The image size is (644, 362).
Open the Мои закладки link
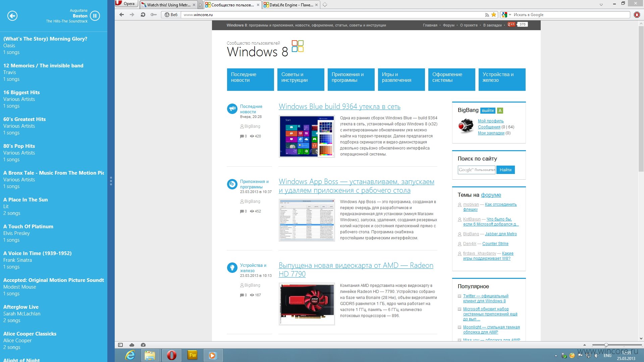[x=491, y=133]
